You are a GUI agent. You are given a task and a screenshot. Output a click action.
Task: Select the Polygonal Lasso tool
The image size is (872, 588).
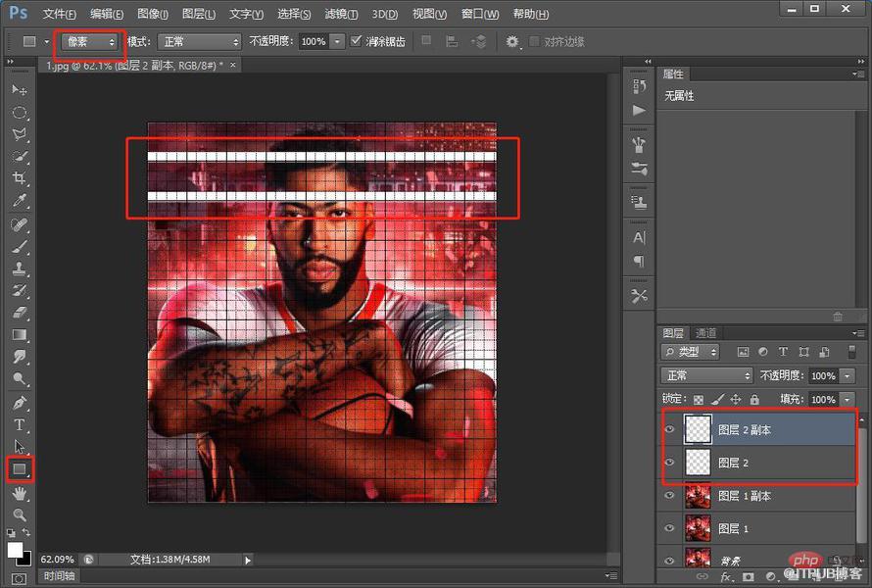20,134
